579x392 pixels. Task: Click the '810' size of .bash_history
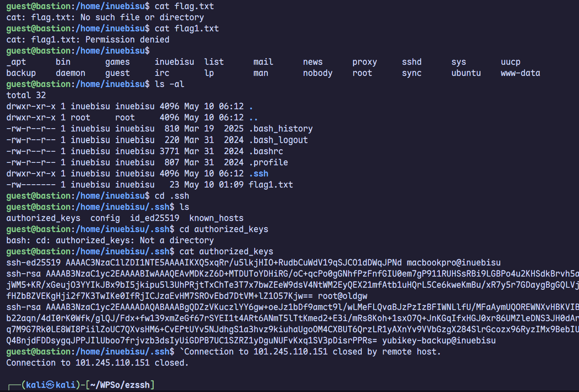172,129
